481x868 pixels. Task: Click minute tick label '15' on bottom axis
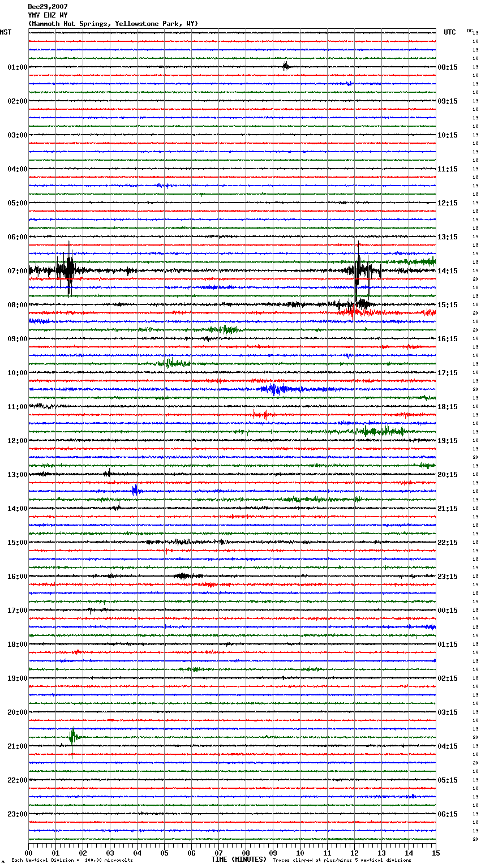coord(436,853)
